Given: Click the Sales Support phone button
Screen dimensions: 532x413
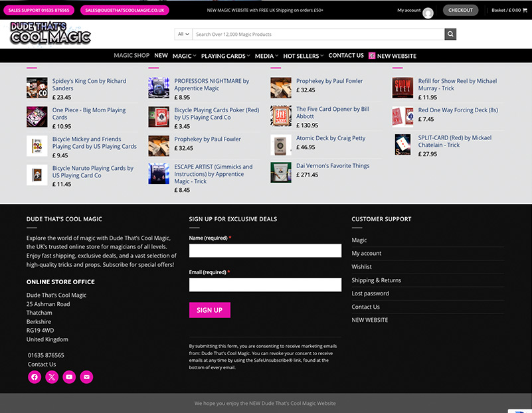Looking at the screenshot, I should pyautogui.click(x=39, y=10).
